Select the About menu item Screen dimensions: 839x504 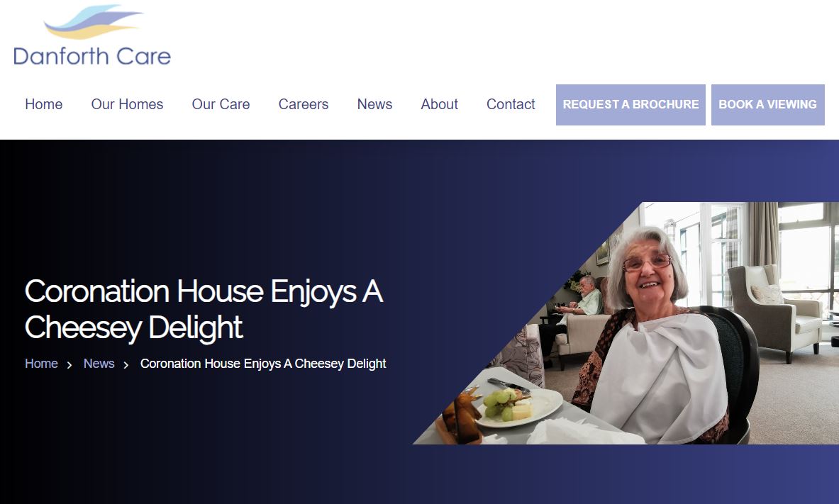click(439, 104)
